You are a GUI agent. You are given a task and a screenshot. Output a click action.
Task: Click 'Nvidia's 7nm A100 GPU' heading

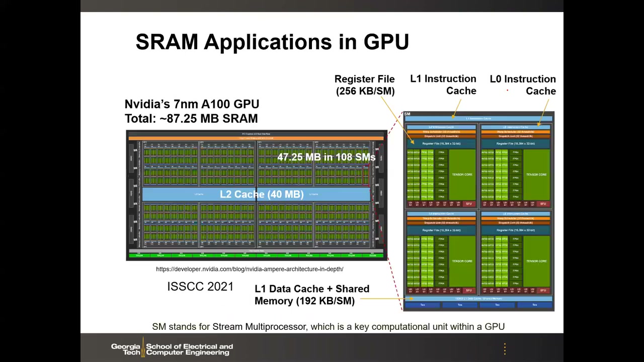(x=192, y=104)
